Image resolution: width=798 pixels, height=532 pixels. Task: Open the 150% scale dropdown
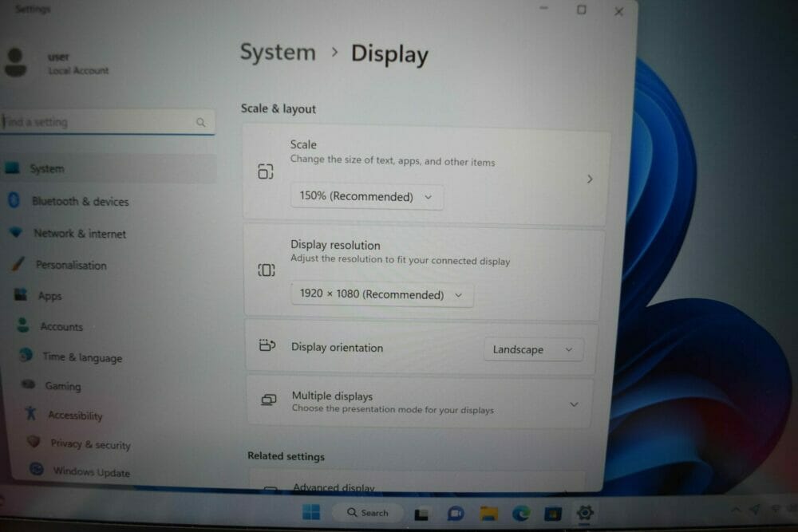tap(366, 196)
